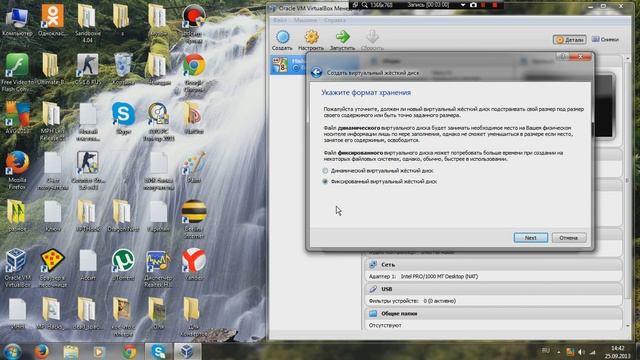Image resolution: width=640 pixels, height=360 pixels.
Task: Open the AVG 2013 desktop shortcut
Action: point(17,118)
